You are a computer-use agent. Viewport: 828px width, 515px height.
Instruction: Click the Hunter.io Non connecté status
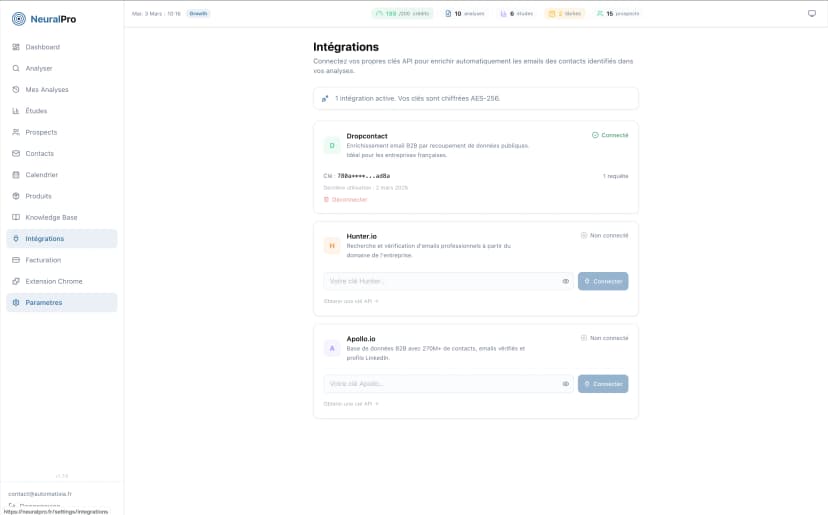click(x=605, y=236)
